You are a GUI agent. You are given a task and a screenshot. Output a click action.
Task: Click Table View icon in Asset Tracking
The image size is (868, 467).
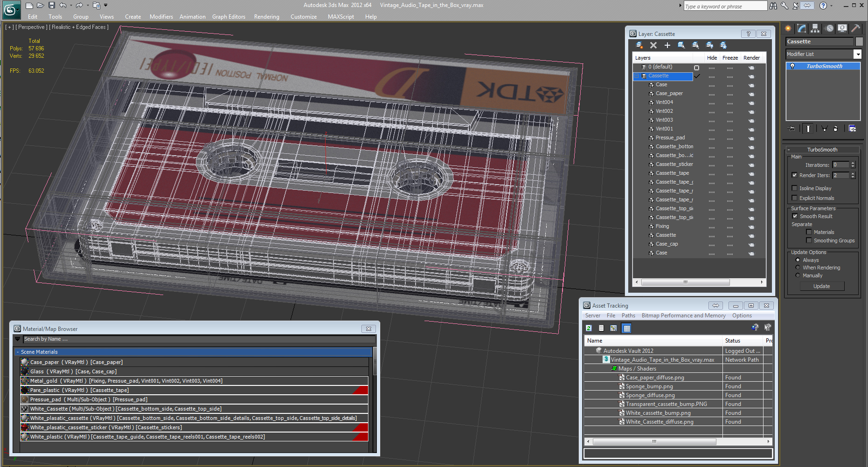tap(627, 328)
